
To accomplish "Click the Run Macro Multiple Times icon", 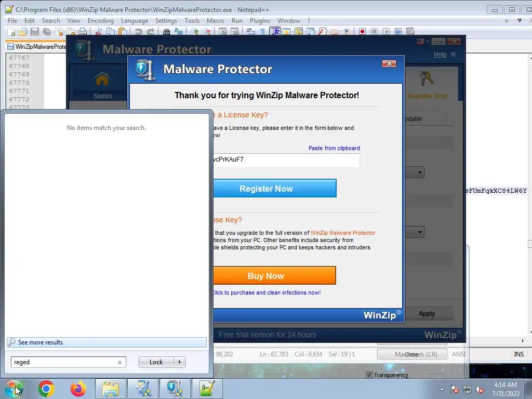I will coord(398,32).
